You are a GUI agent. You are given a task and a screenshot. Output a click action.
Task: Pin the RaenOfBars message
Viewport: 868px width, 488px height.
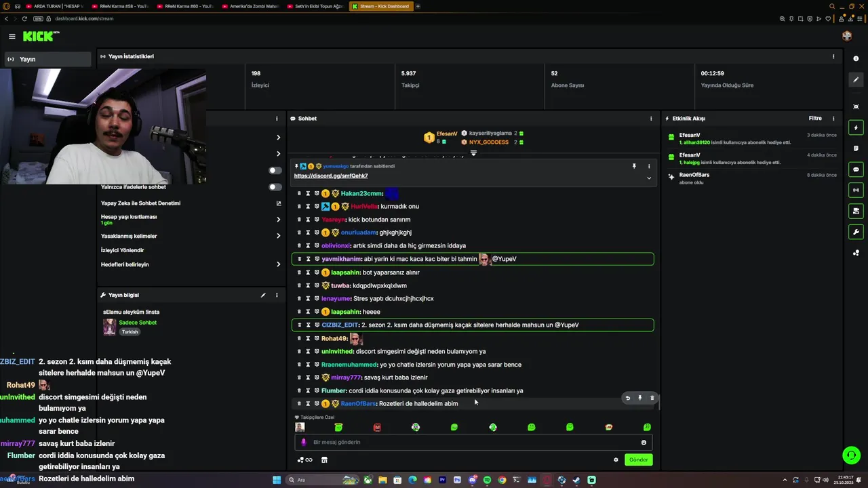(639, 398)
